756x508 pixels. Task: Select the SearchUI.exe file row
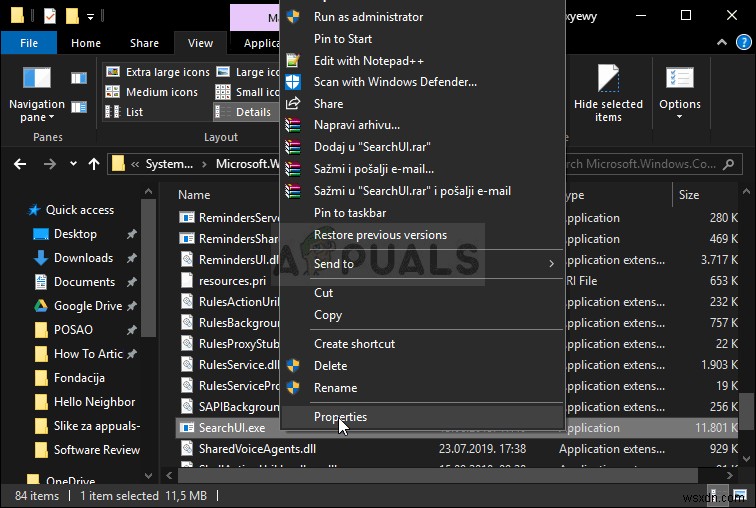point(457,428)
